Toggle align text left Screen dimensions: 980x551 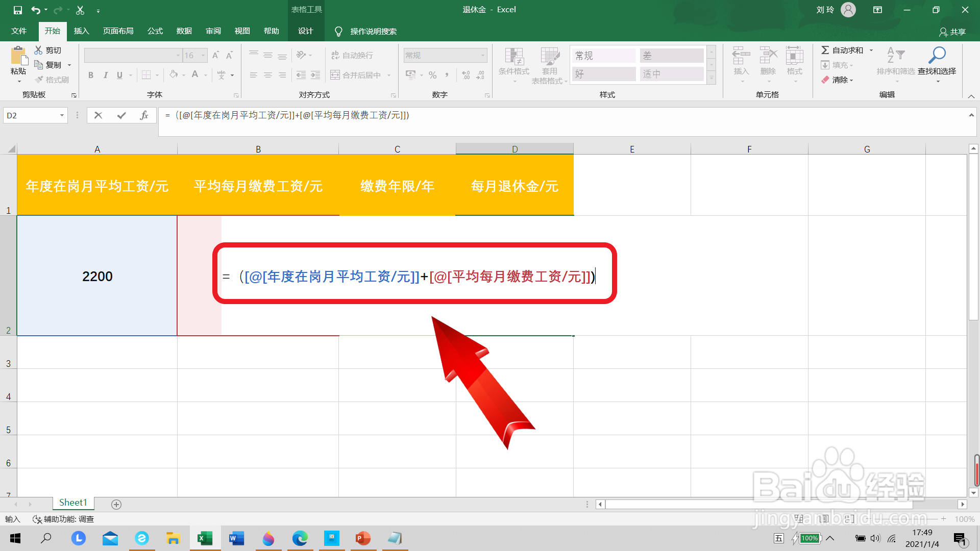pos(254,75)
